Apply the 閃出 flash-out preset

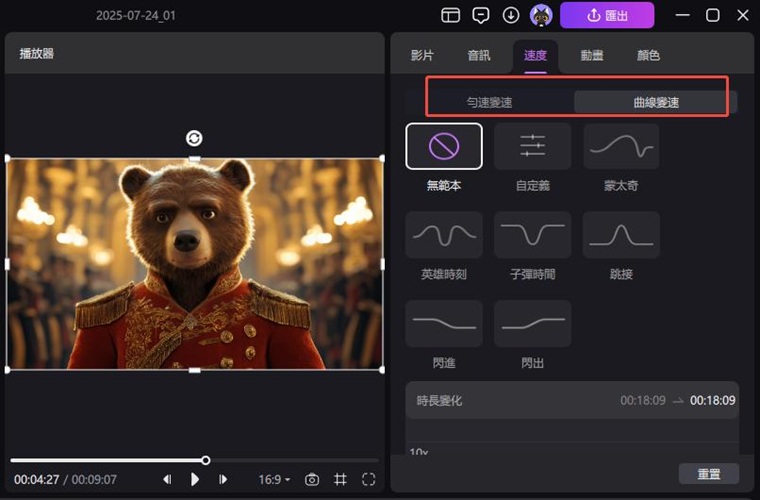coord(532,324)
